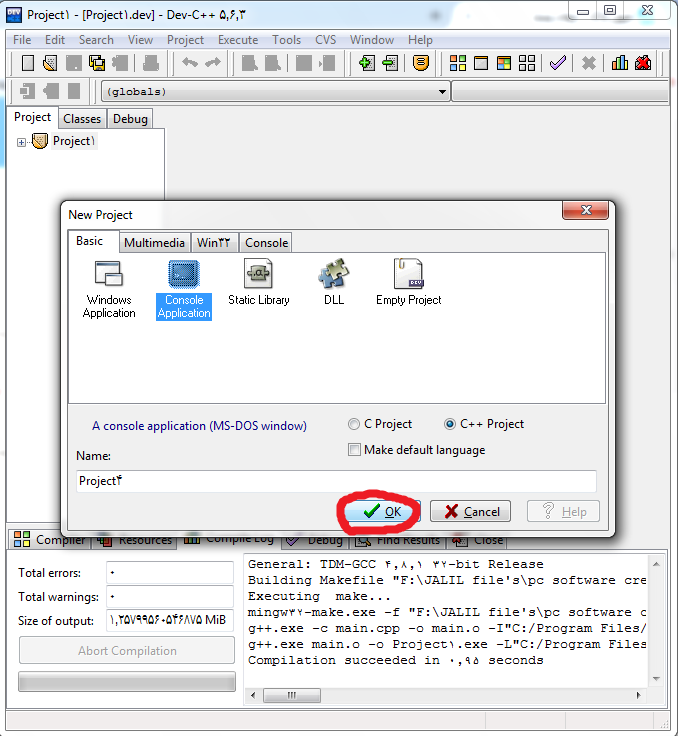
Task: Click the Cancel button in New Project
Action: (470, 511)
